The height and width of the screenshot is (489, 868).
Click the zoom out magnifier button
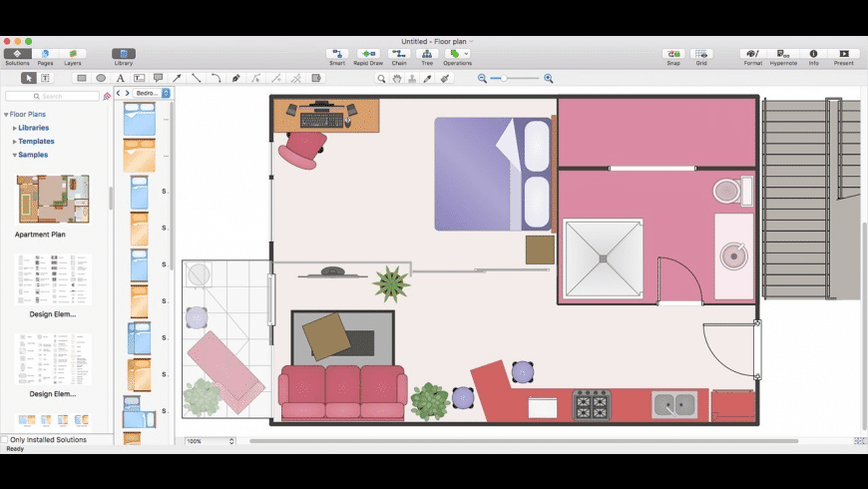tap(482, 79)
